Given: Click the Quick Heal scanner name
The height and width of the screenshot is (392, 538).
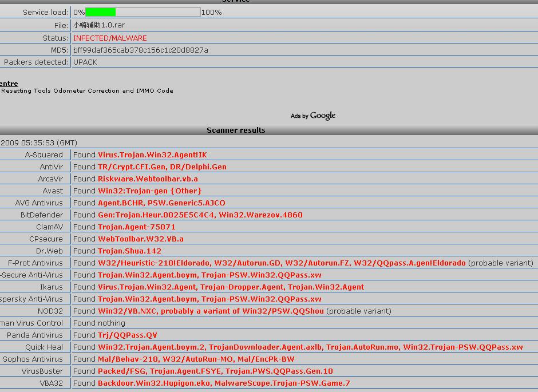Looking at the screenshot, I should click(44, 347).
